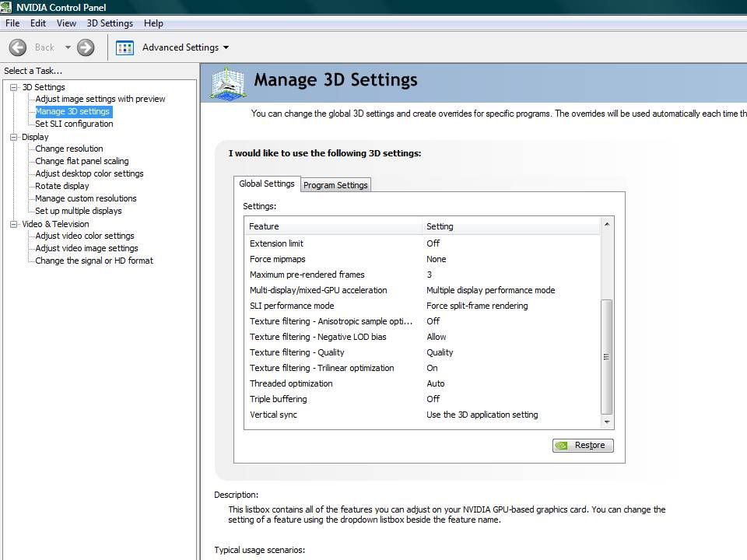
Task: Click Maximum pre-rendered frames value 3
Action: pos(430,275)
